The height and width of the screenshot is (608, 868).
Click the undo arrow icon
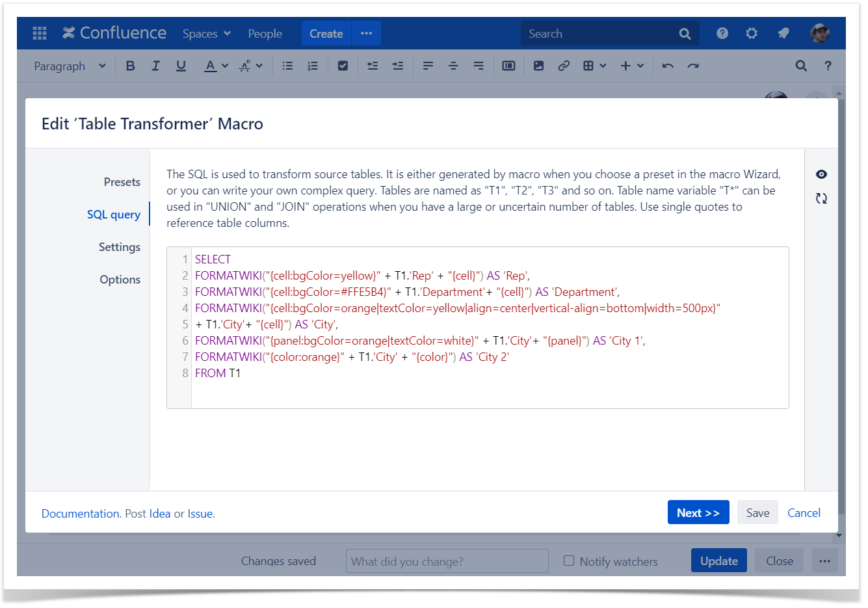pyautogui.click(x=668, y=66)
